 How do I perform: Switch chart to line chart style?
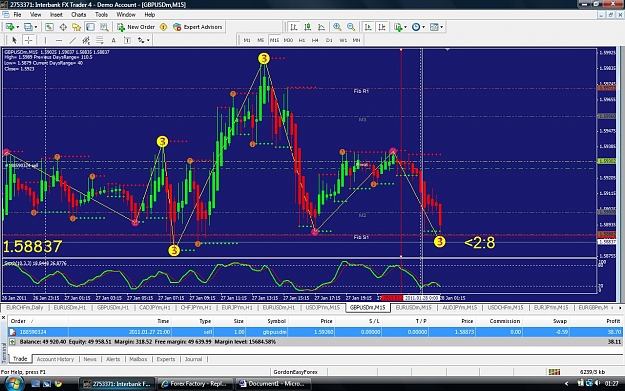pos(321,27)
